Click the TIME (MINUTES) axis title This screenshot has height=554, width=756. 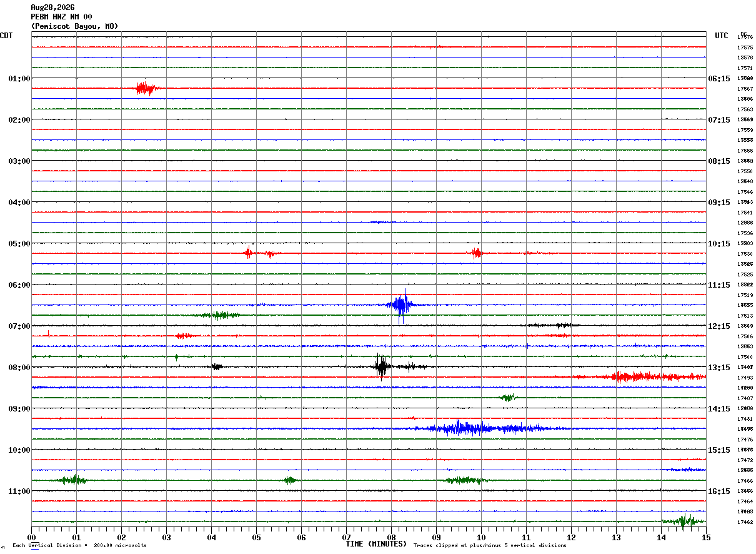pos(376,544)
